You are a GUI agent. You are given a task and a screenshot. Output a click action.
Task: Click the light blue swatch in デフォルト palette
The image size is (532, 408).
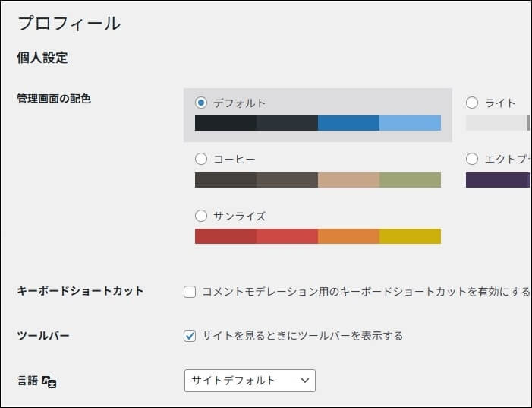tap(410, 123)
